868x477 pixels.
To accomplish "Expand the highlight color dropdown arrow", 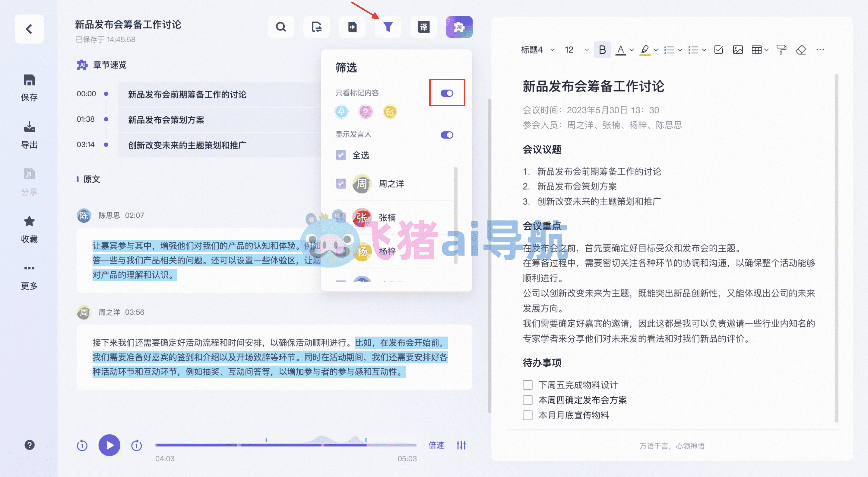I will click(x=656, y=50).
